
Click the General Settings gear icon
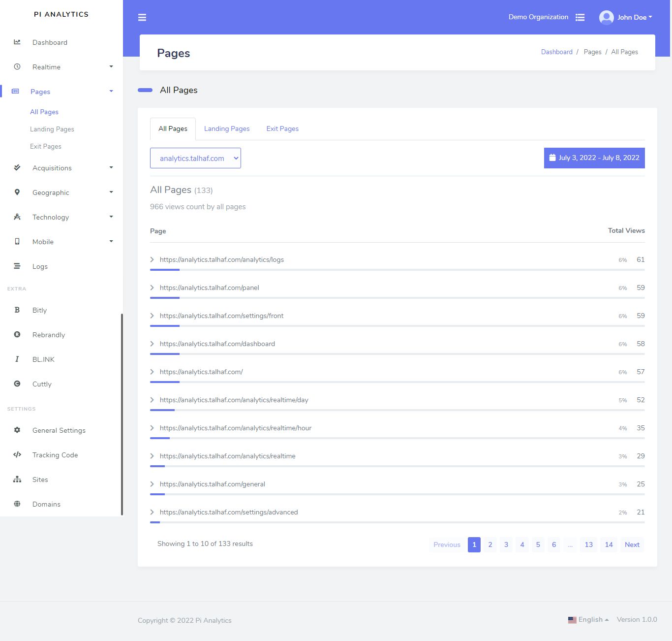pos(17,430)
